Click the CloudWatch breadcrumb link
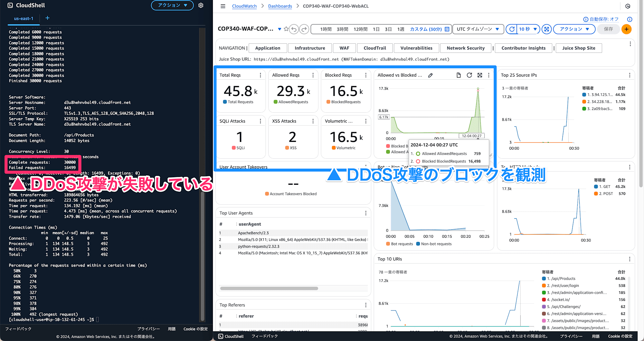 (244, 6)
